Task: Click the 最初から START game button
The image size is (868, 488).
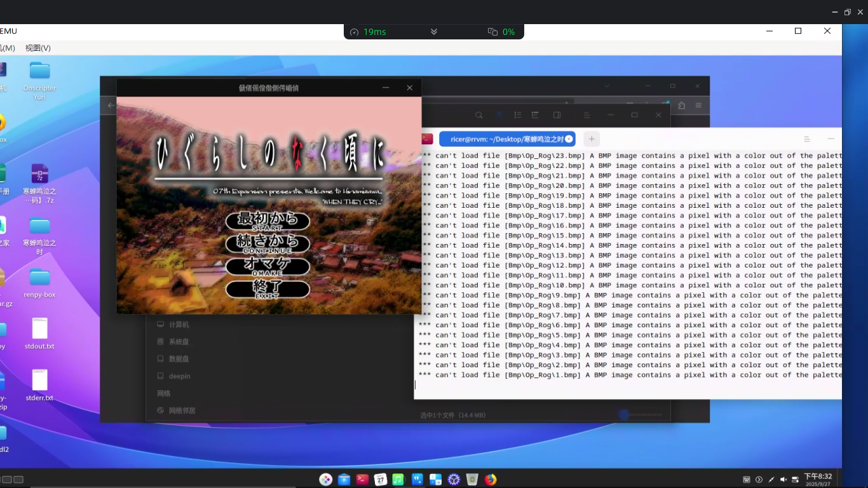Action: click(268, 221)
